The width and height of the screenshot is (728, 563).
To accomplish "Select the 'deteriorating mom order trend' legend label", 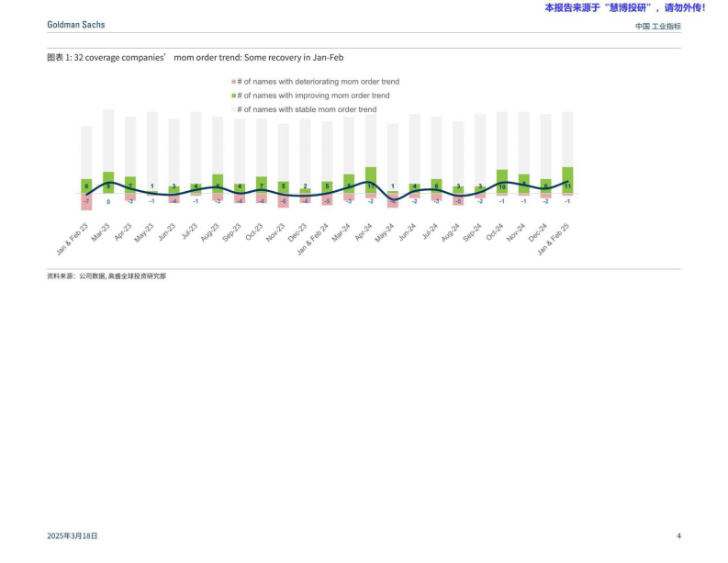I will click(318, 82).
